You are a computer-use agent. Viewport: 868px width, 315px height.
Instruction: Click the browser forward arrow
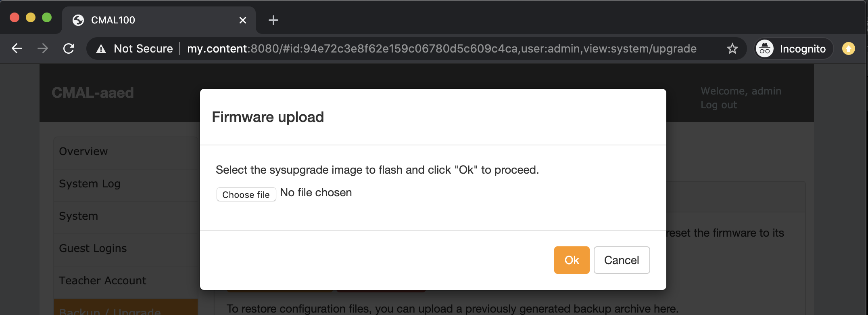tap(43, 48)
